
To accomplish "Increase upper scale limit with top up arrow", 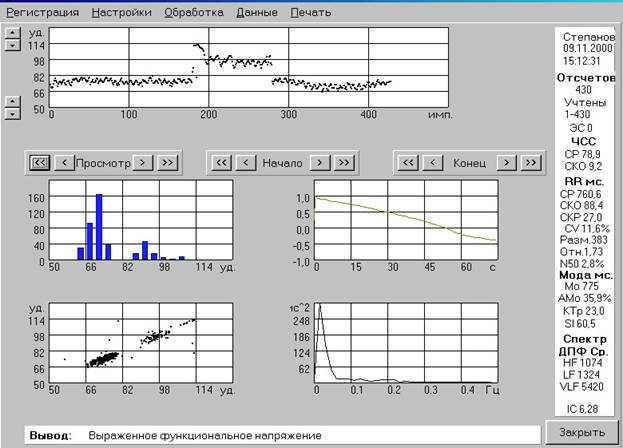I will tap(13, 33).
